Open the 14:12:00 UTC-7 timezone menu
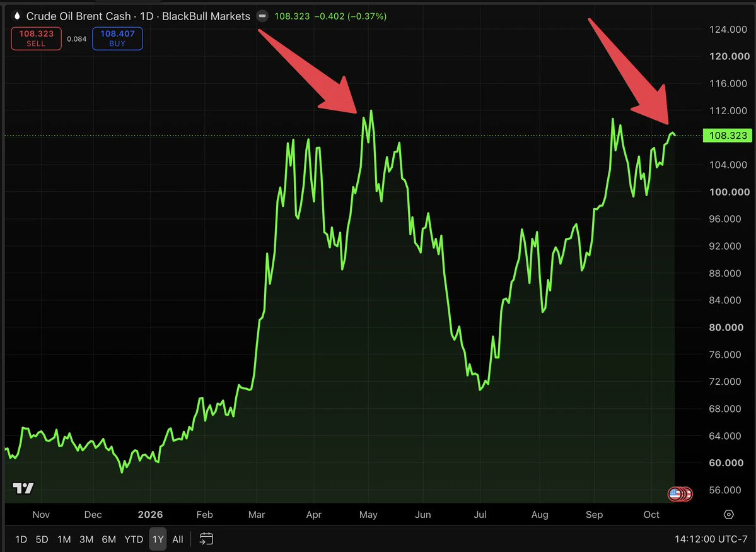The image size is (756, 552). pyautogui.click(x=711, y=539)
